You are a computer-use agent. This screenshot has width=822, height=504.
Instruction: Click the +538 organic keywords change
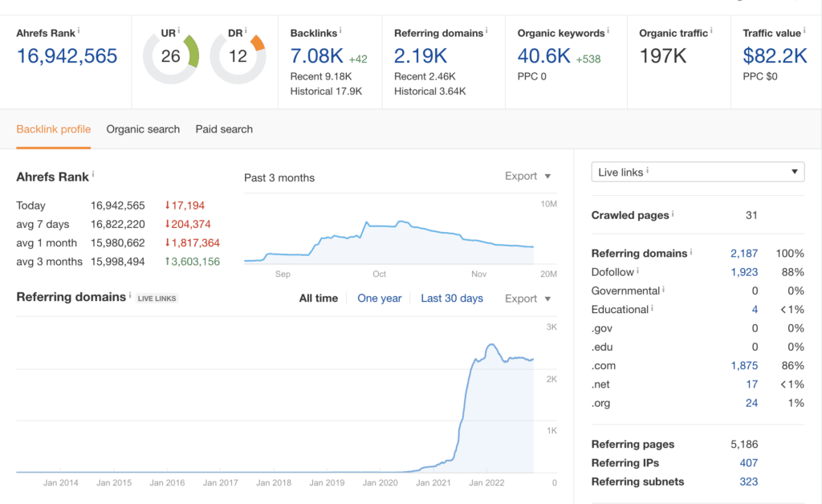(x=588, y=59)
